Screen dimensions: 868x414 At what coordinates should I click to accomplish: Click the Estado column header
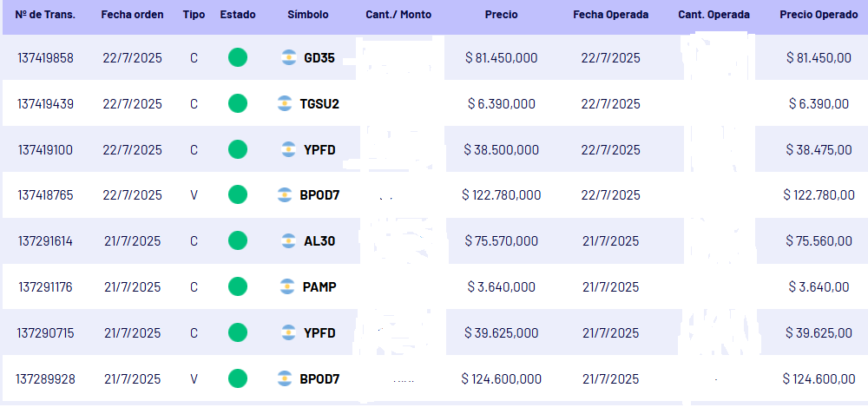tap(238, 16)
